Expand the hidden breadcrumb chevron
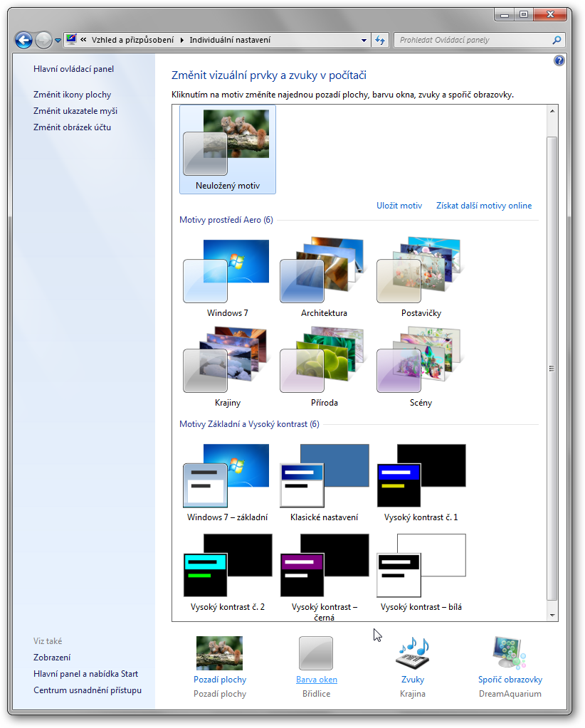 click(x=83, y=40)
